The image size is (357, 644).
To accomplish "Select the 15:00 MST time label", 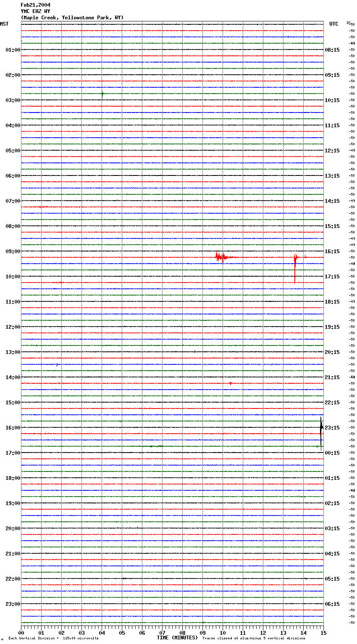I will pyautogui.click(x=13, y=403).
